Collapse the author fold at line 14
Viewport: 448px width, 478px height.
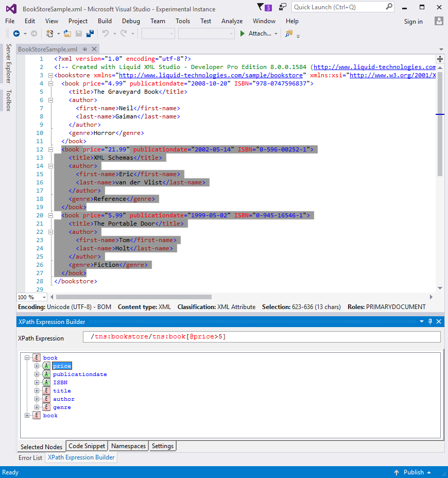[51, 166]
